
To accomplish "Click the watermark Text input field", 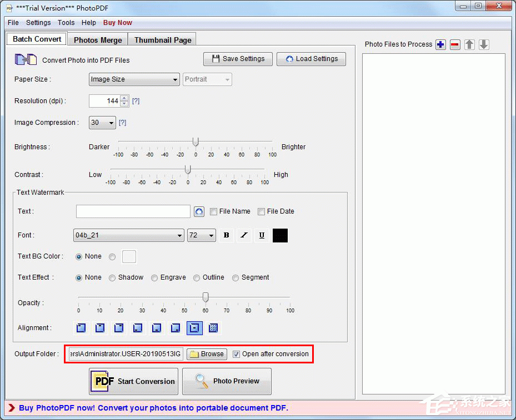I will (133, 211).
